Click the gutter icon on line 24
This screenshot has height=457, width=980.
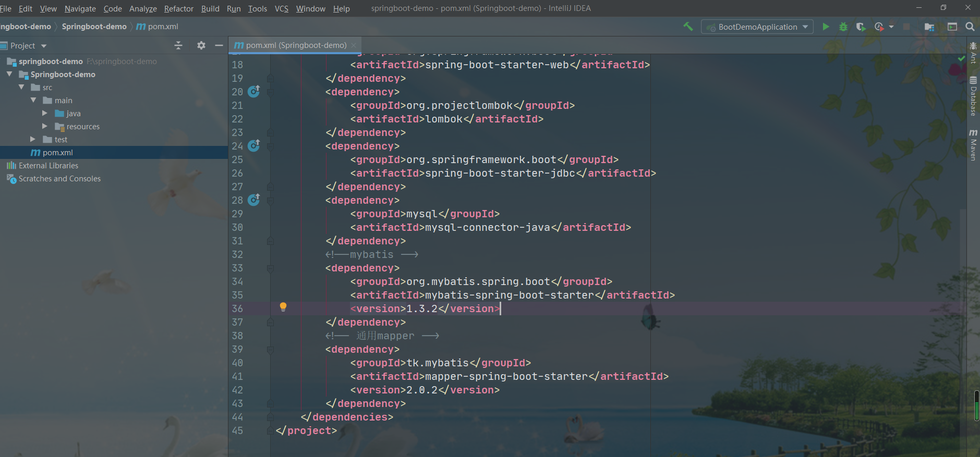click(254, 146)
